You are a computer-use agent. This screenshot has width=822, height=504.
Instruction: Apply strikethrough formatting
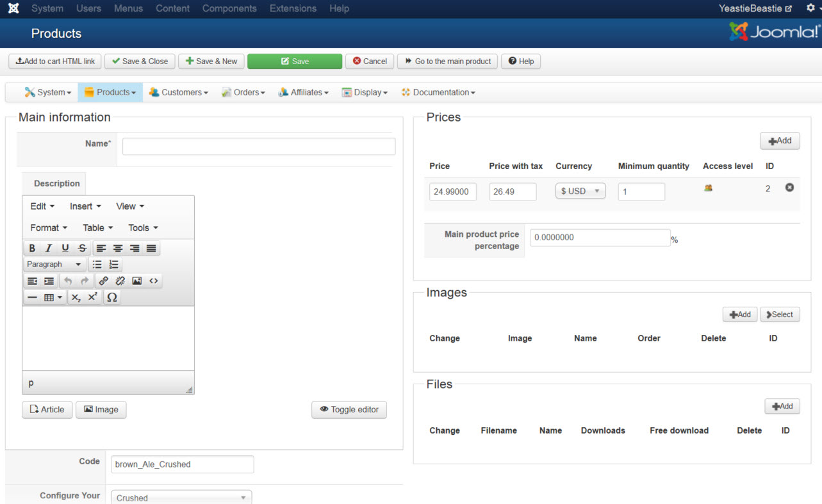pos(82,248)
